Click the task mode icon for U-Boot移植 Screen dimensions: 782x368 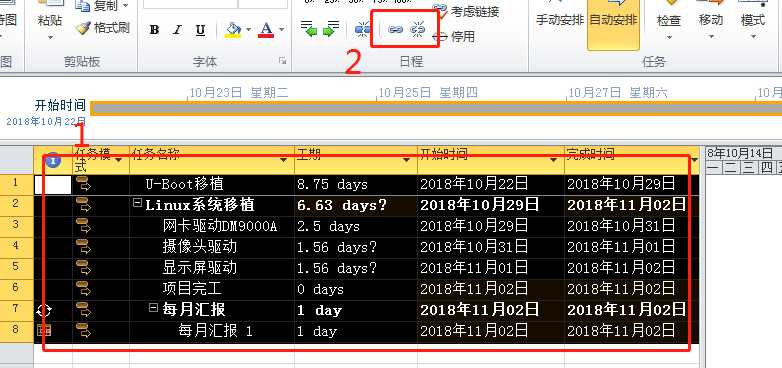[x=83, y=184]
